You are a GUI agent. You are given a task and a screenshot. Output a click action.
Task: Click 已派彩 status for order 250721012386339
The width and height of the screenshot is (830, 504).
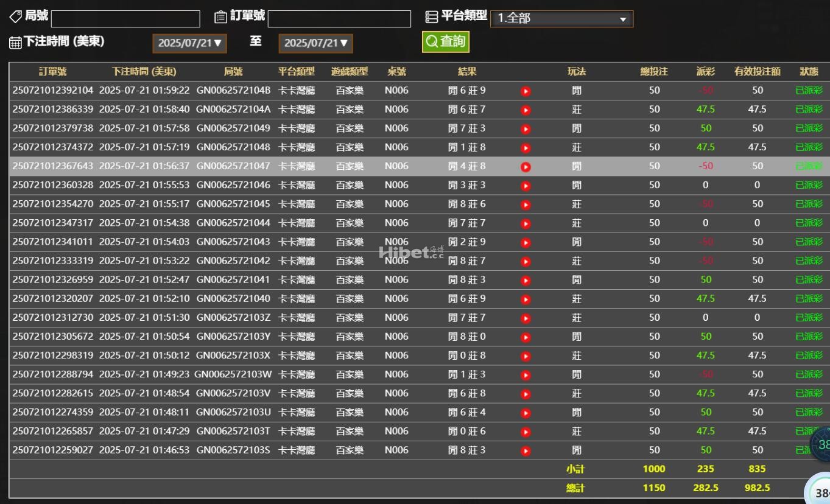809,110
